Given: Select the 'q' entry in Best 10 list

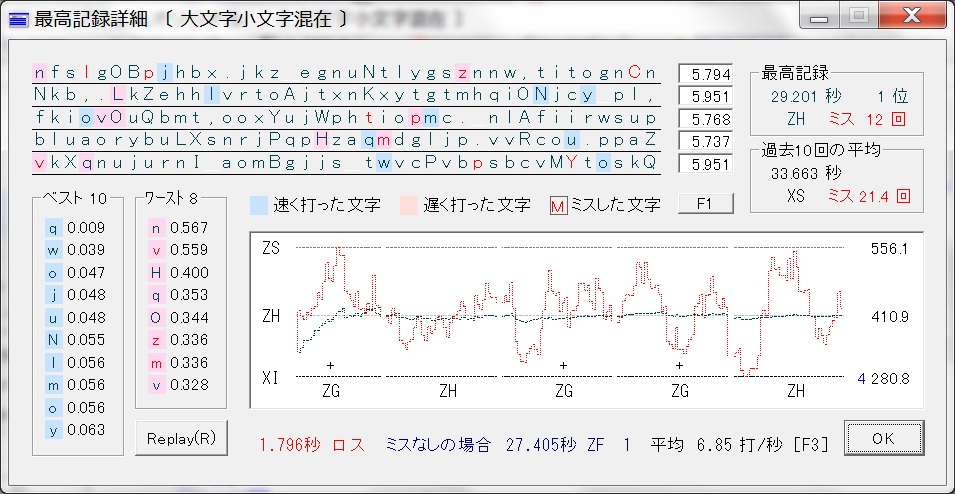Looking at the screenshot, I should click(x=54, y=227).
